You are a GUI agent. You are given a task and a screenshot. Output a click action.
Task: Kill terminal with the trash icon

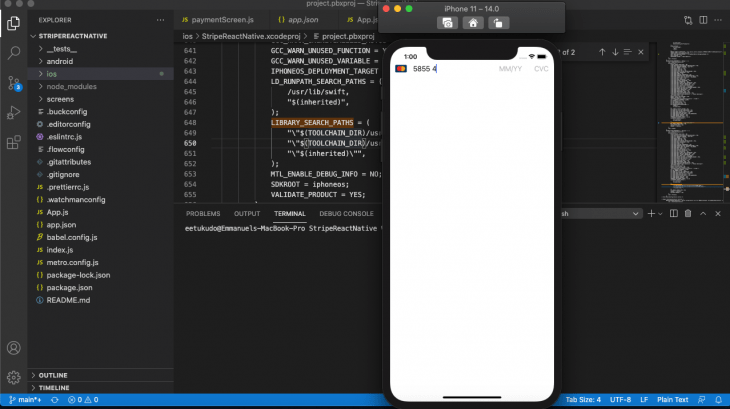point(688,214)
